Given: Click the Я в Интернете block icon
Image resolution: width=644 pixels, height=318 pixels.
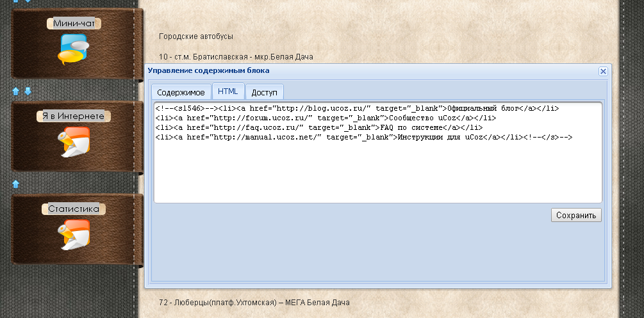Looking at the screenshot, I should tap(74, 142).
